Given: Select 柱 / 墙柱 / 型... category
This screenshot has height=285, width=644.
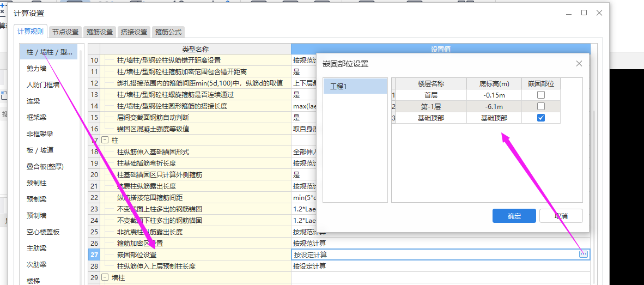Looking at the screenshot, I should [49, 52].
